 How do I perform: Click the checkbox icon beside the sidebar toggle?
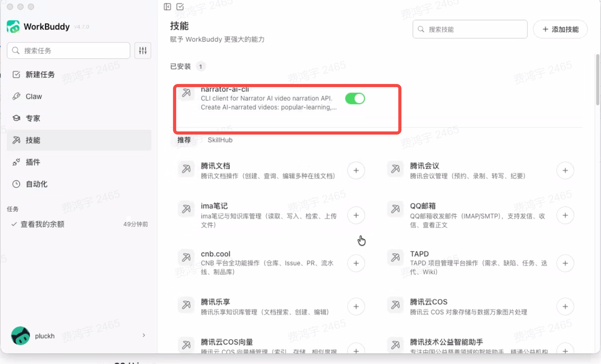tap(180, 7)
